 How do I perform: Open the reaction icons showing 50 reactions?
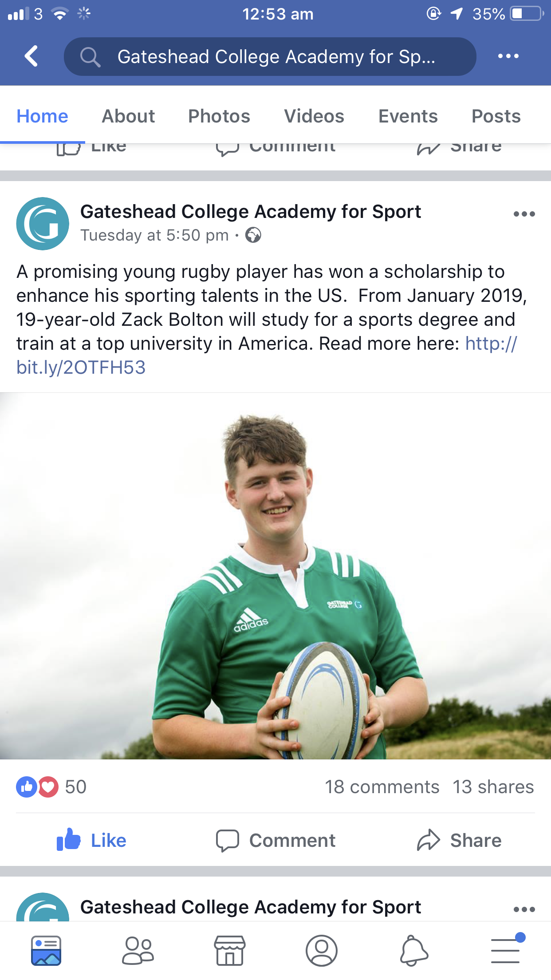tap(37, 787)
